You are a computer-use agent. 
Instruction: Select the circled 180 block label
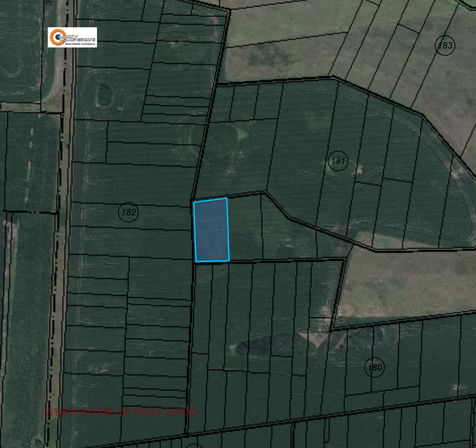(x=374, y=367)
